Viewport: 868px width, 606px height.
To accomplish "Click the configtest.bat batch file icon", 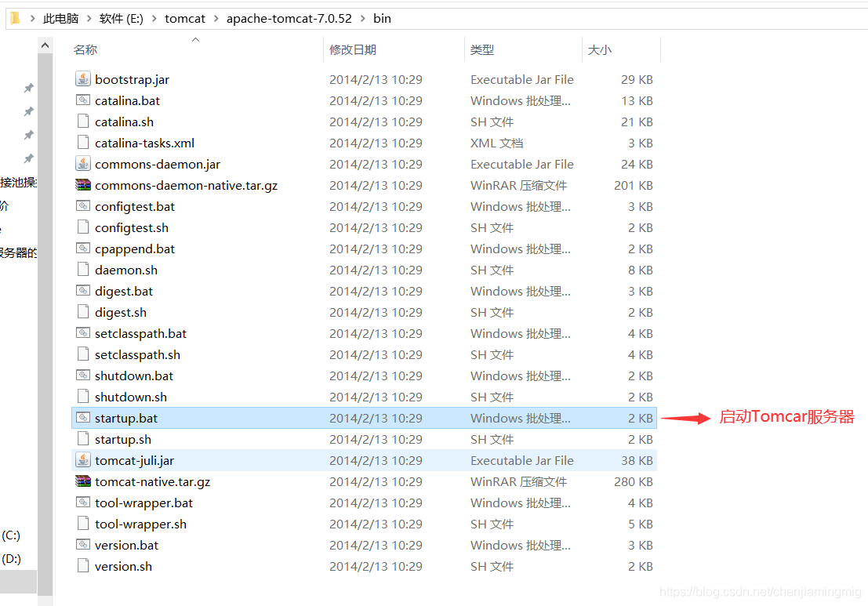I will coord(83,206).
